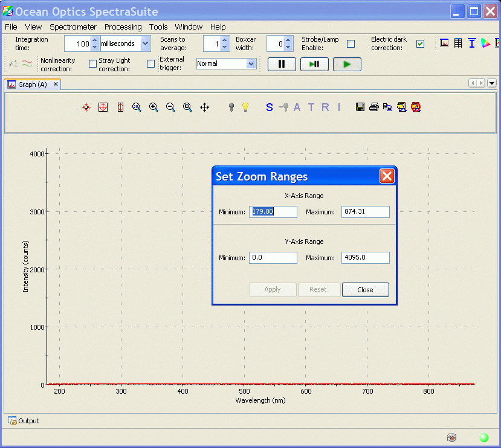Image resolution: width=501 pixels, height=448 pixels.
Task: Click the Integration time value field
Action: pos(77,43)
